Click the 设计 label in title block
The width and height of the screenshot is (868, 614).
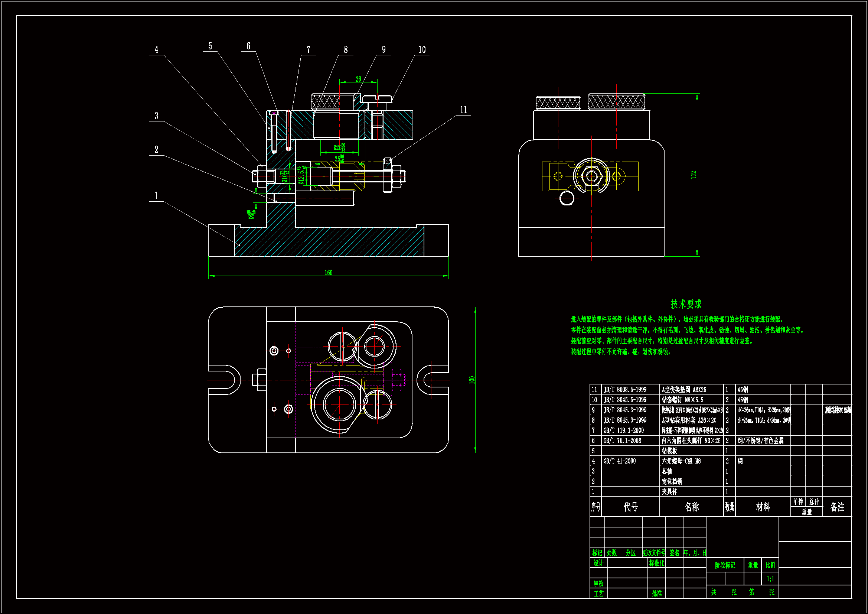click(x=598, y=563)
